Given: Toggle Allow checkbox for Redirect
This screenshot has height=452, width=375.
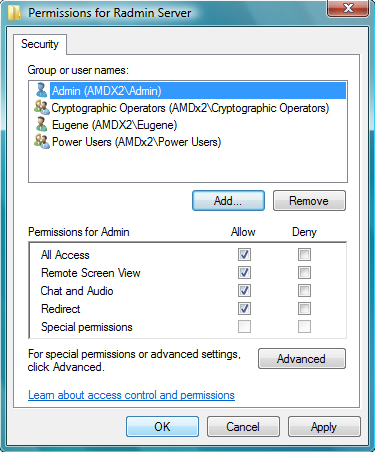Looking at the screenshot, I should tap(244, 309).
